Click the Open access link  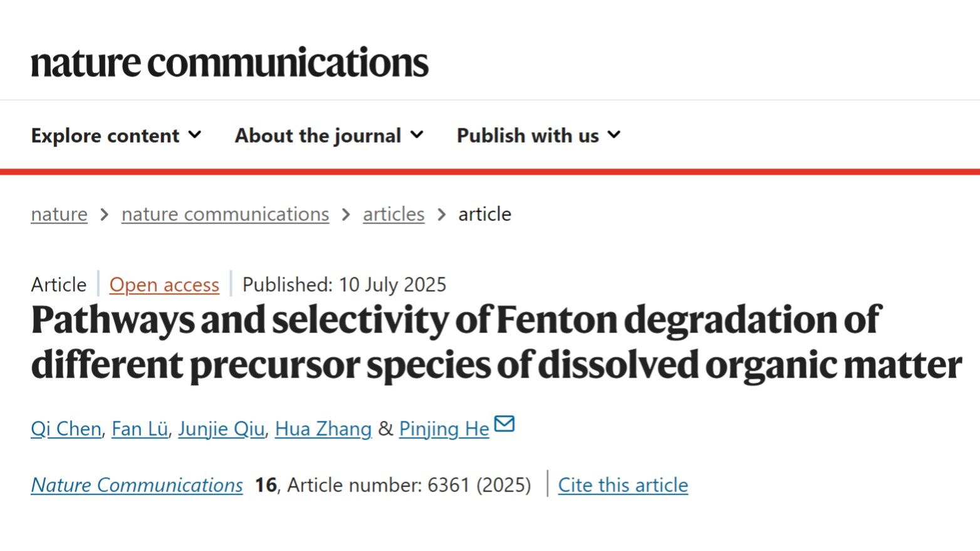(x=164, y=285)
